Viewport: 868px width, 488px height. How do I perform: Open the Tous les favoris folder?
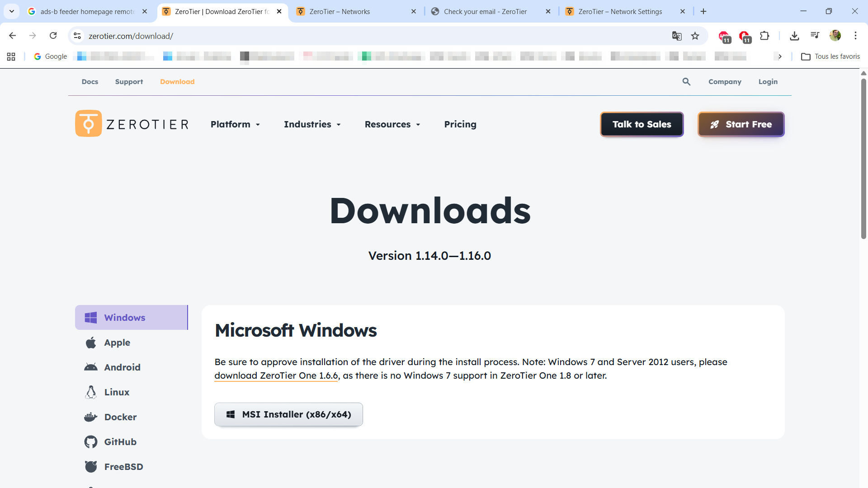pyautogui.click(x=830, y=56)
